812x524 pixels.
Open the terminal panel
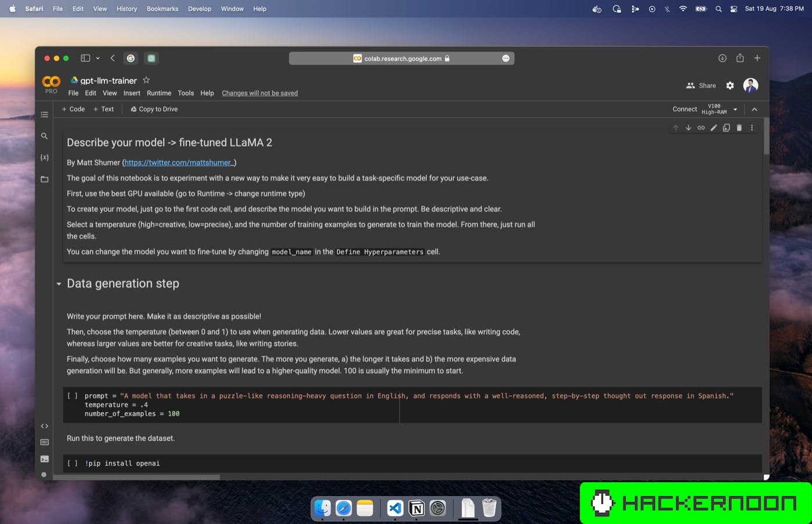[44, 459]
